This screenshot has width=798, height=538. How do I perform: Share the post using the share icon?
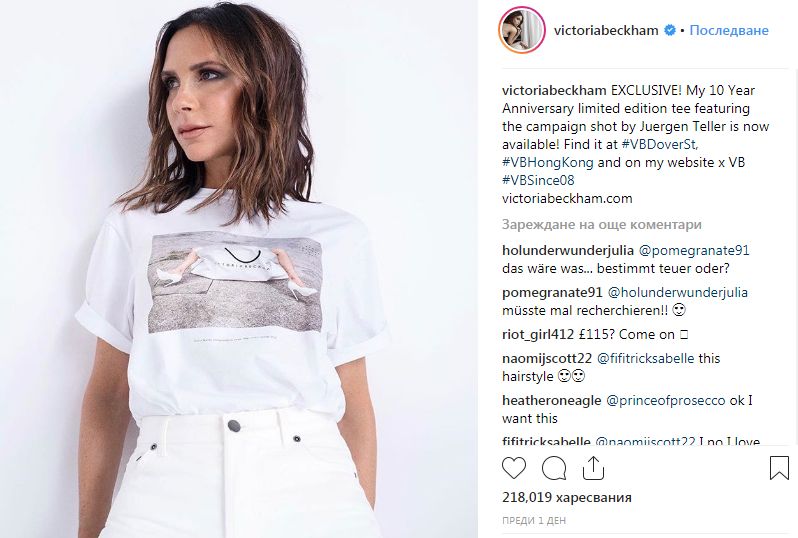(x=593, y=468)
